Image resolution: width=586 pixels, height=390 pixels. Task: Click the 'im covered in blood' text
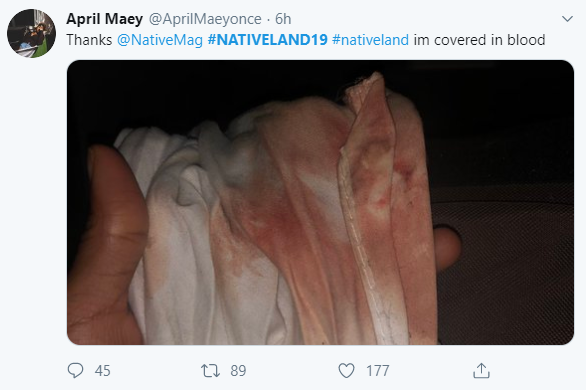(479, 40)
